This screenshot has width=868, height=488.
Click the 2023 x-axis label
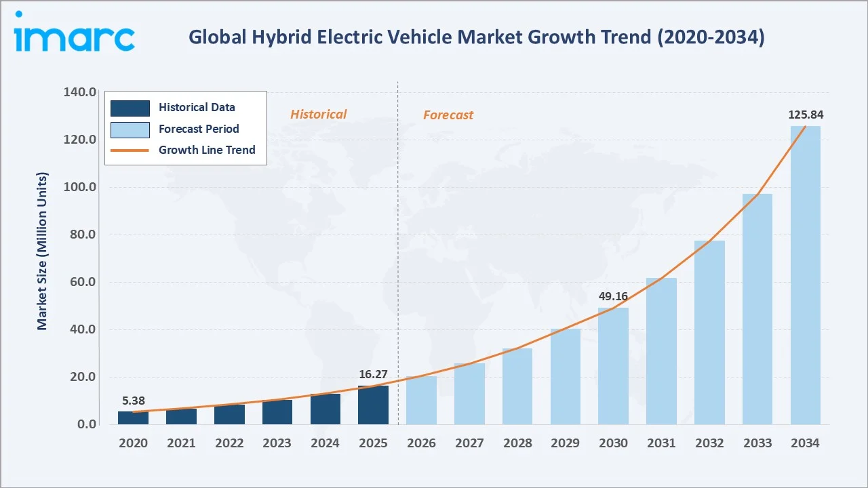coord(277,443)
